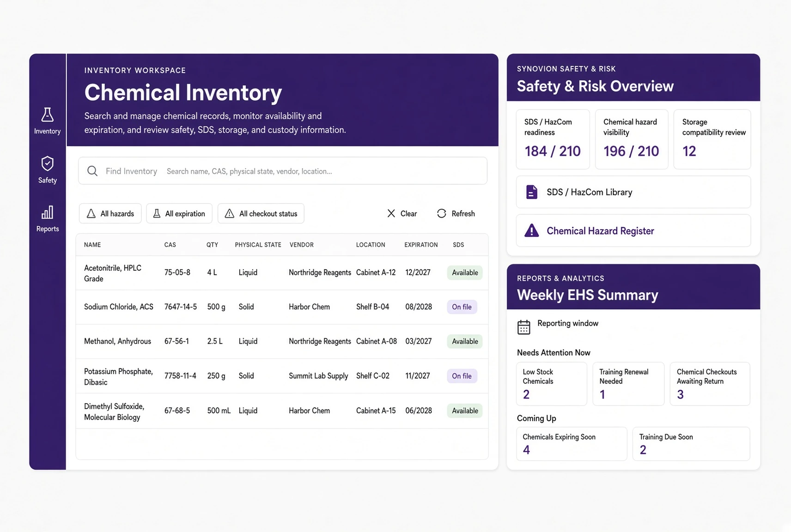Click the X icon beside Clear
791x532 pixels.
pyautogui.click(x=391, y=213)
